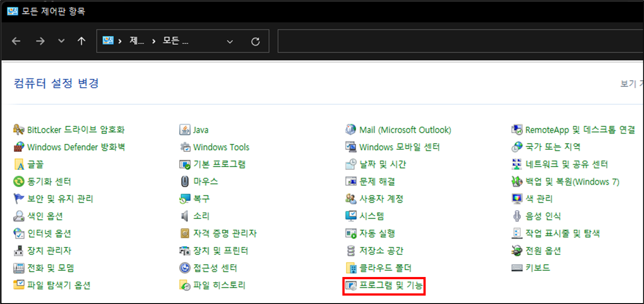Click the 자격 증명 관리자 safe icon

185,233
